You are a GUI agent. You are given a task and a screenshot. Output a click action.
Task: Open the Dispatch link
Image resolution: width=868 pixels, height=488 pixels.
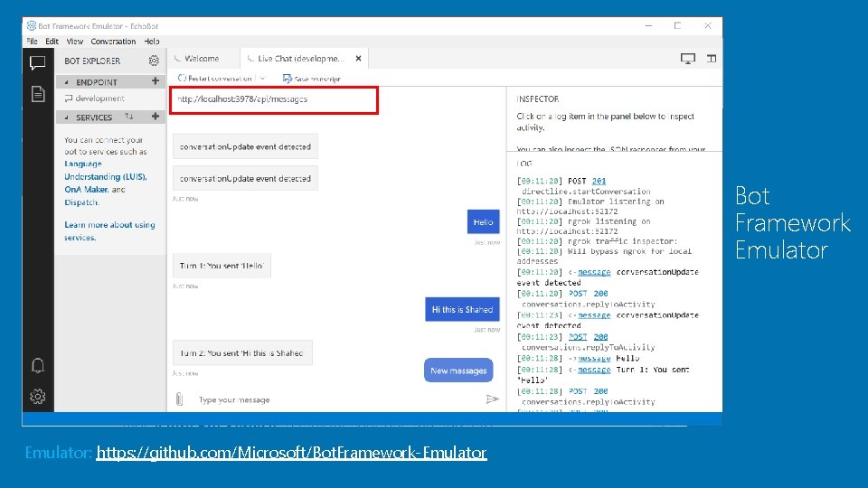pos(80,202)
